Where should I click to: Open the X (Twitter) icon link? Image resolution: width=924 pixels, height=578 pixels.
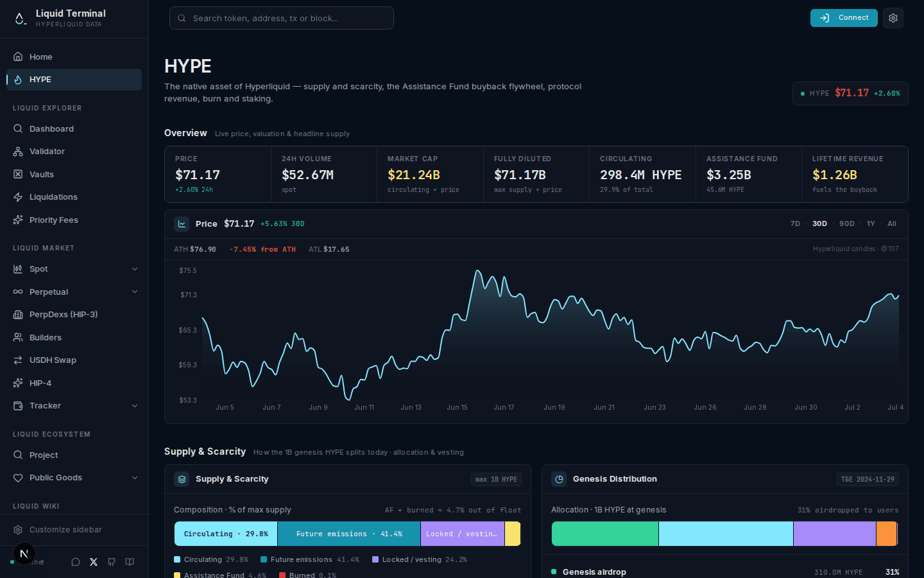click(94, 562)
